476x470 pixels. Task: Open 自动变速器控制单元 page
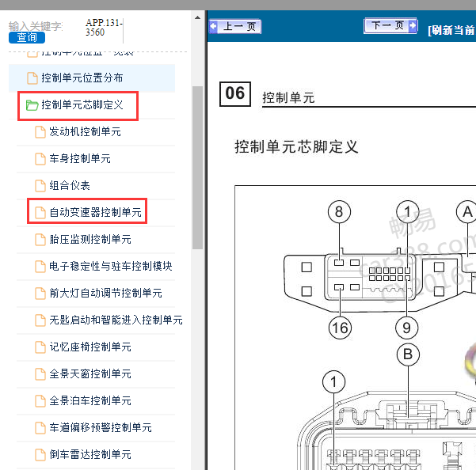click(x=95, y=212)
